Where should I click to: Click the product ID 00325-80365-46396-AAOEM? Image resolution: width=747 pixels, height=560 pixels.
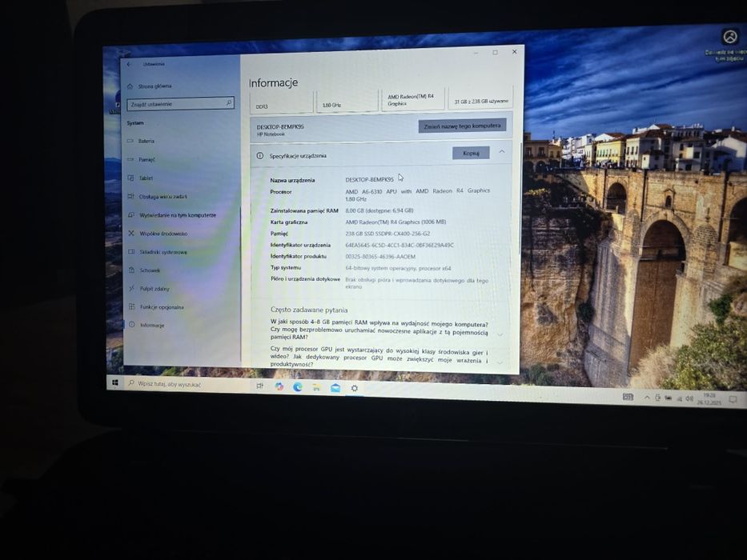(380, 257)
